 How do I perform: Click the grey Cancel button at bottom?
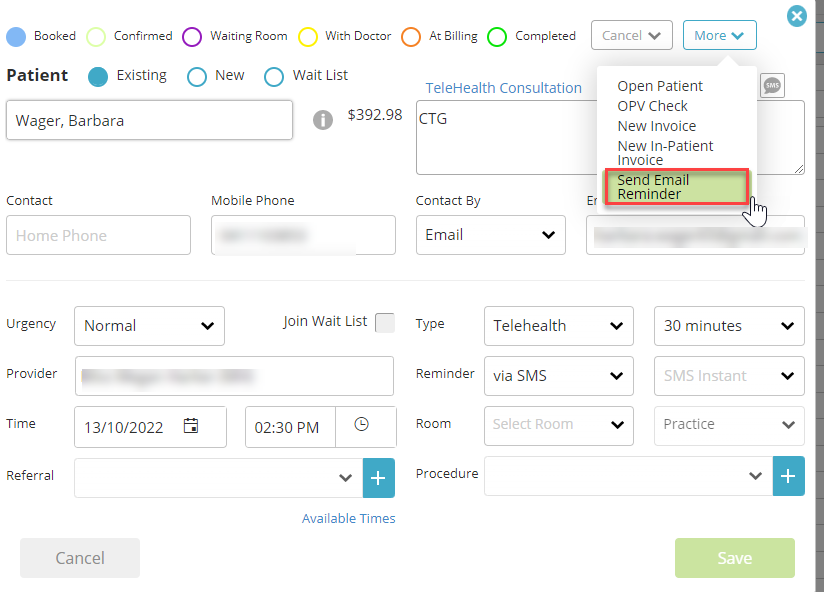point(80,558)
